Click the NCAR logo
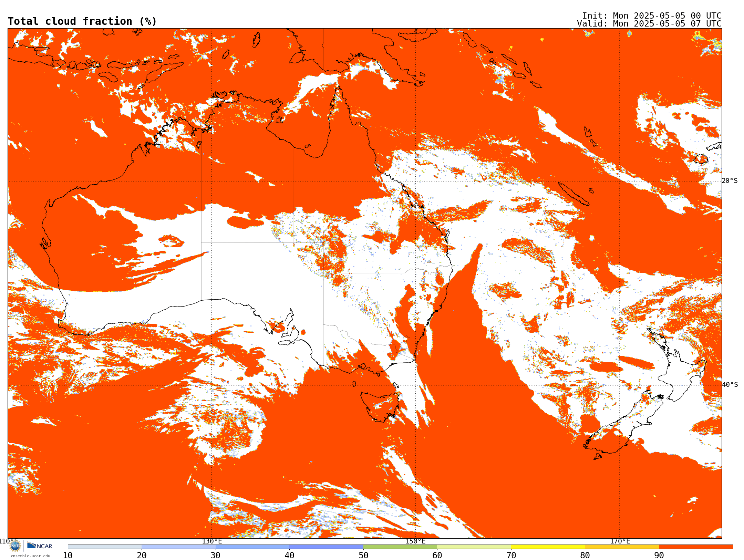Image resolution: width=744 pixels, height=560 pixels. [40, 546]
